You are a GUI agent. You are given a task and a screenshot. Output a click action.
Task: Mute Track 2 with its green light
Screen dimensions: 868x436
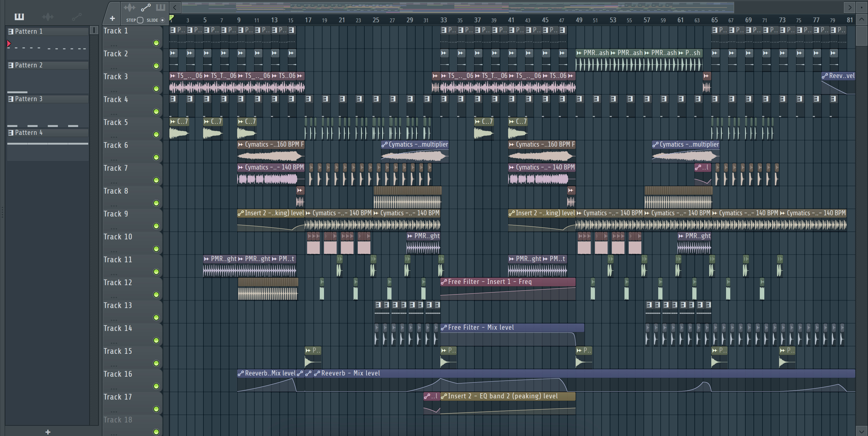click(x=156, y=66)
